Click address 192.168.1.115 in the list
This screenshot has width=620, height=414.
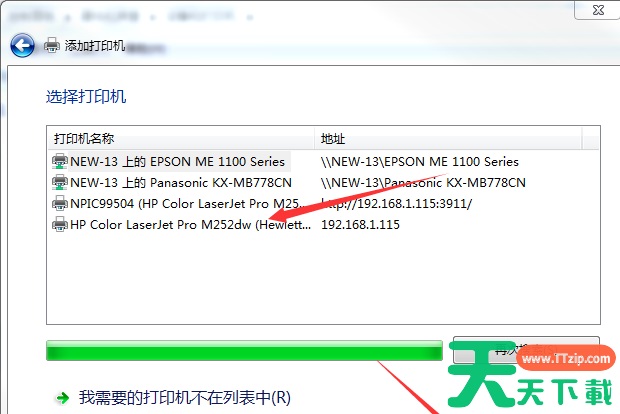[360, 224]
